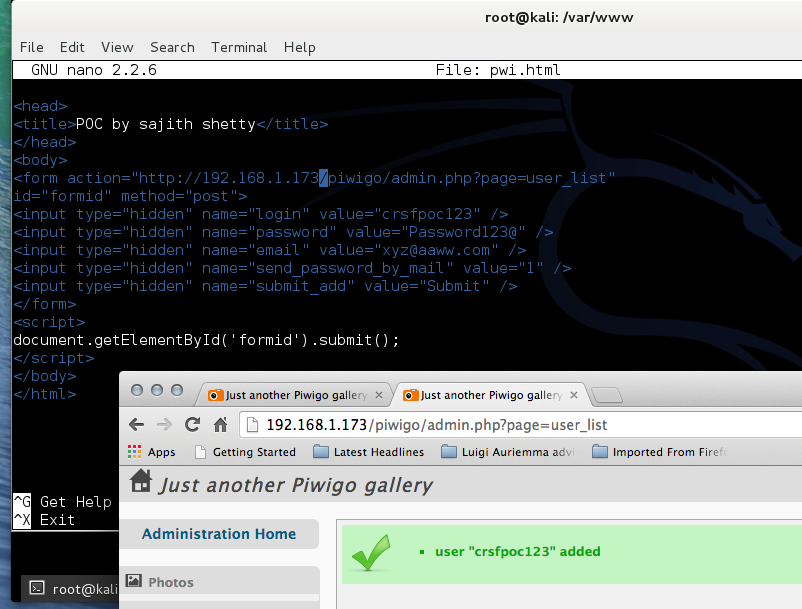802x609 pixels.
Task: Open the Latest Headlines bookmark folder
Action: click(x=368, y=452)
